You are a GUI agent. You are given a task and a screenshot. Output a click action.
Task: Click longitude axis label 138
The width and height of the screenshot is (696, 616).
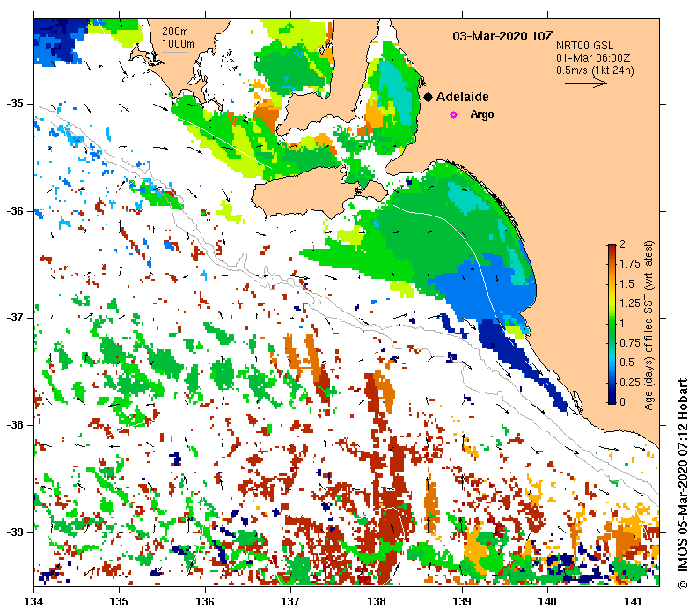(x=377, y=601)
